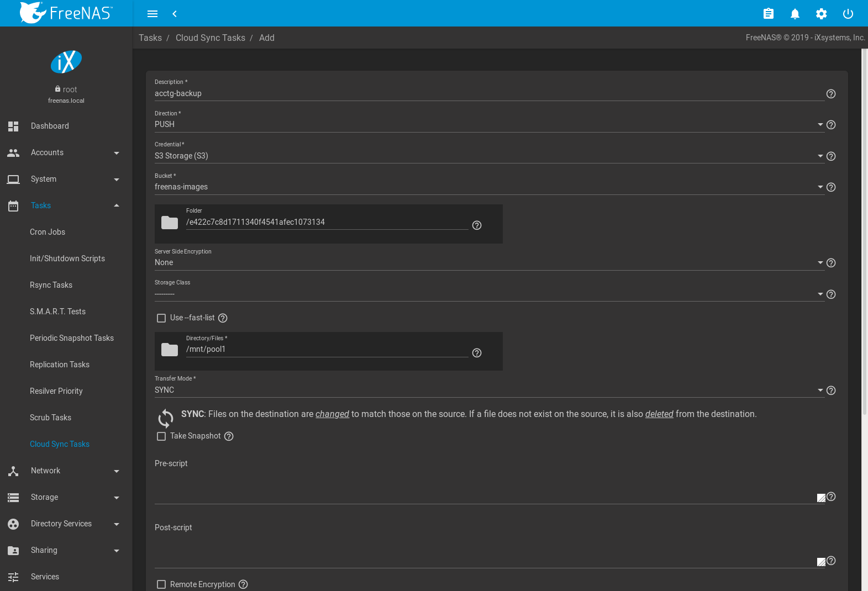
Task: Go to Dashboard
Action: 66,126
